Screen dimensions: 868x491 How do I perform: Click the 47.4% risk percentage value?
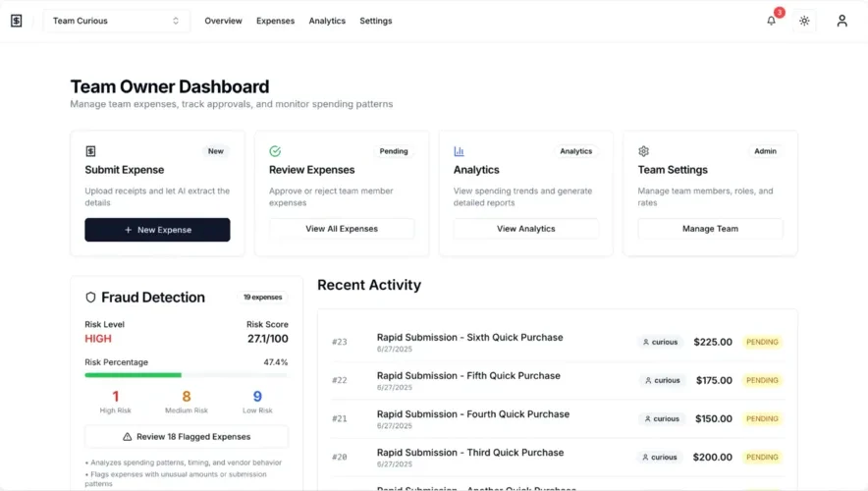pyautogui.click(x=276, y=362)
